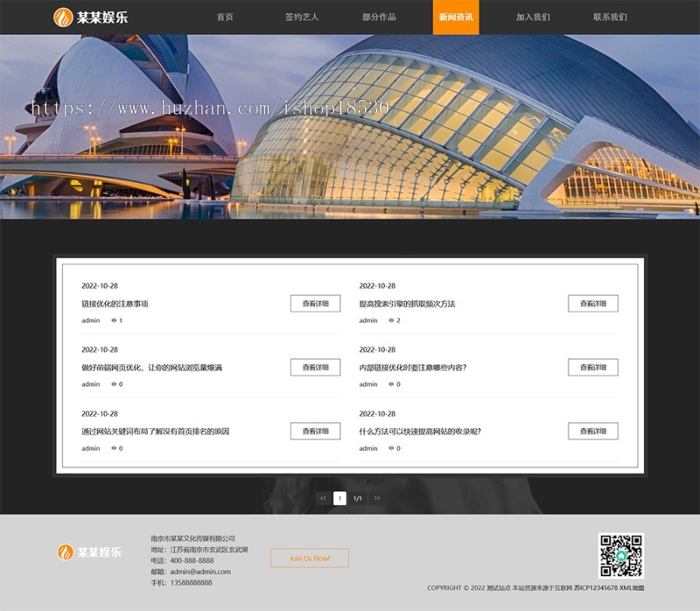Open the 苏ICP12345678 footer link
The height and width of the screenshot is (611, 700).
(x=596, y=588)
